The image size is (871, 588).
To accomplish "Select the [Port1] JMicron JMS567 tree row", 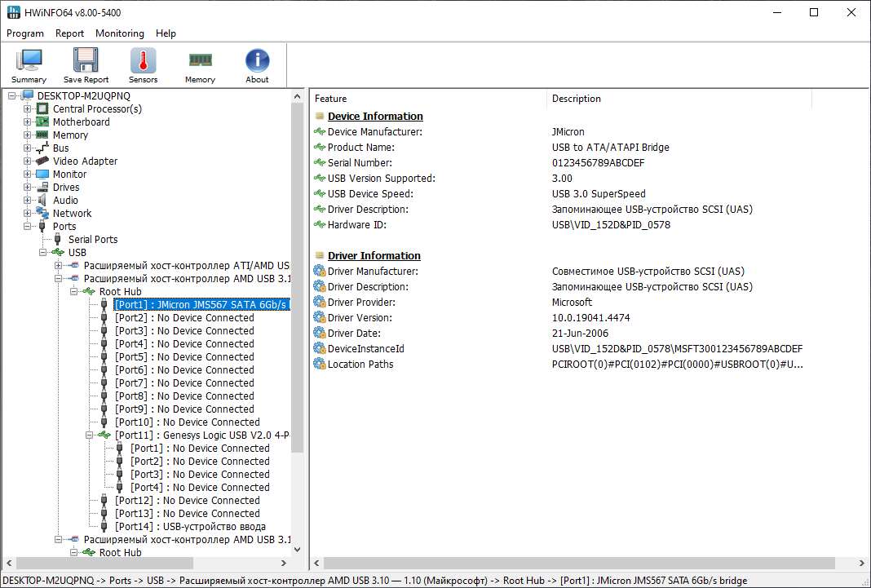I will click(x=201, y=304).
